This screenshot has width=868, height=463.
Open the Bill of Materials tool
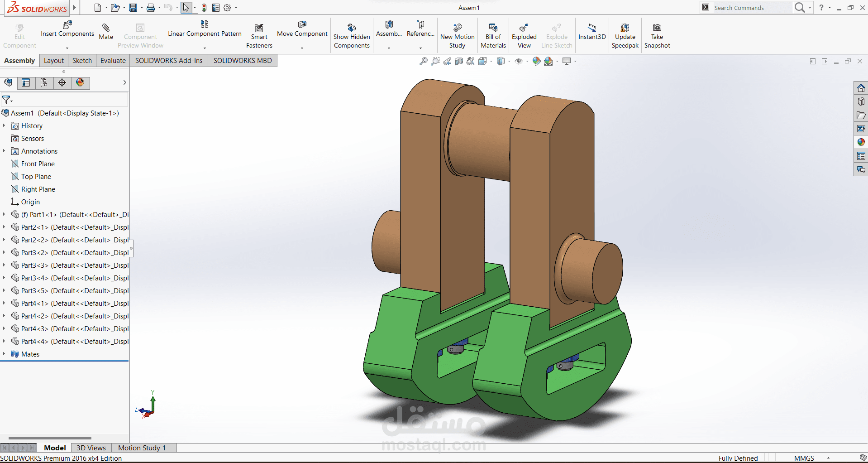coord(493,36)
